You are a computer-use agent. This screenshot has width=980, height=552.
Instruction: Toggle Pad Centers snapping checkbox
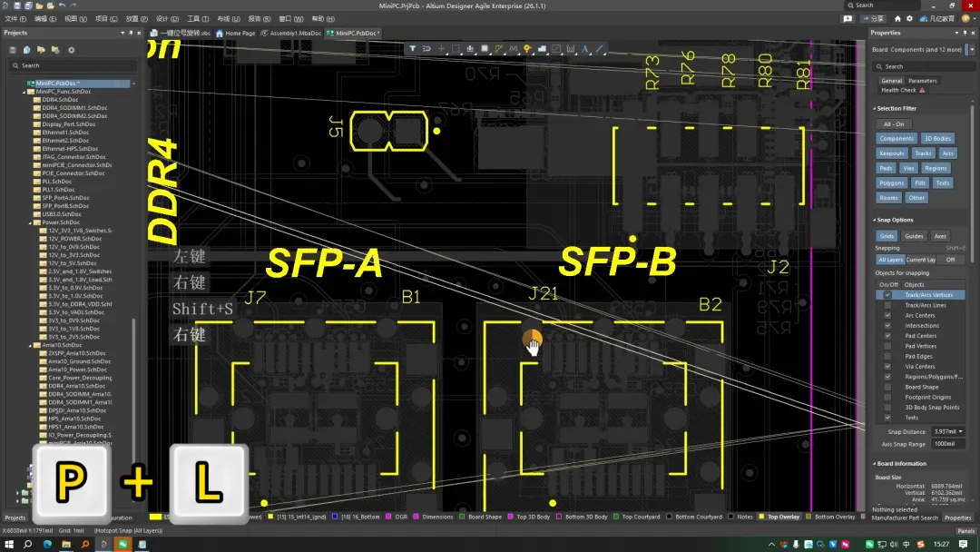887,336
